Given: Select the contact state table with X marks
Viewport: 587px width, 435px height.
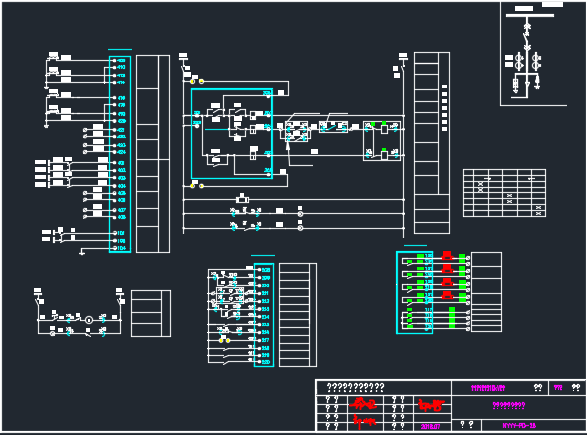Looking at the screenshot, I should [504, 193].
